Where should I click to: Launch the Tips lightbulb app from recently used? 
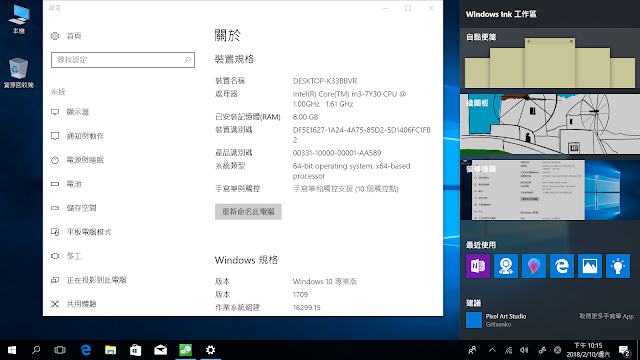click(x=618, y=266)
